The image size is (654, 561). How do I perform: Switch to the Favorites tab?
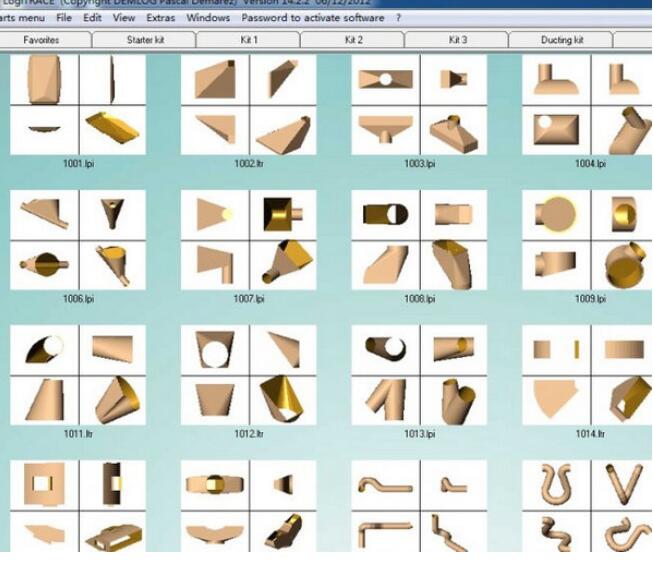click(41, 40)
